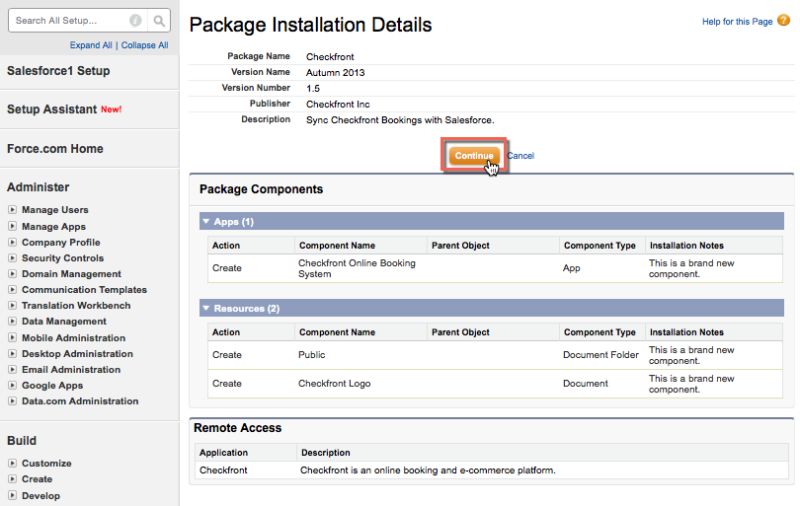Open the Develop tree item

click(x=40, y=496)
